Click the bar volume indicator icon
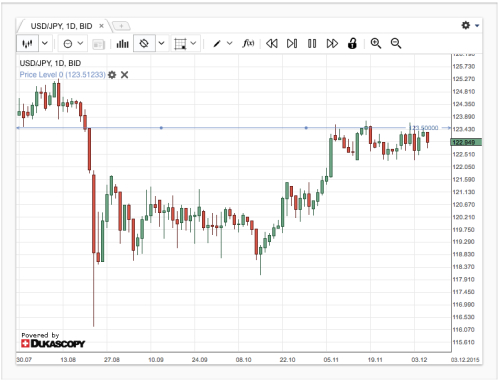500x382 pixels. point(122,44)
